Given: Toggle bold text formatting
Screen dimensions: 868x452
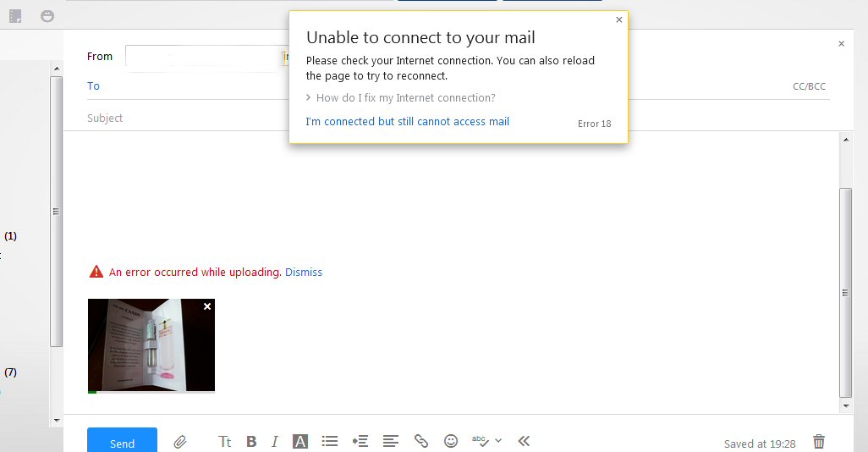Looking at the screenshot, I should click(x=251, y=442).
